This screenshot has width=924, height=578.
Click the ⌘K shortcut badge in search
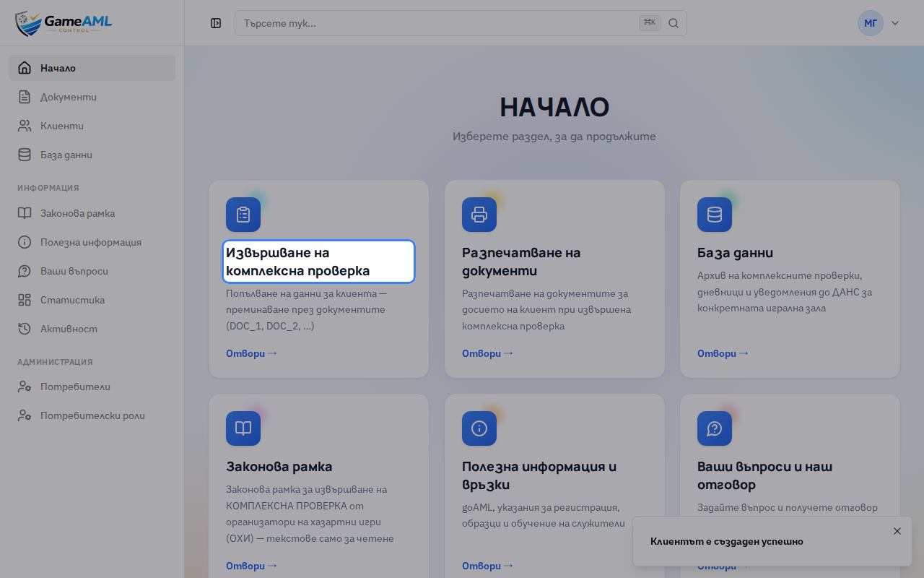pos(650,23)
